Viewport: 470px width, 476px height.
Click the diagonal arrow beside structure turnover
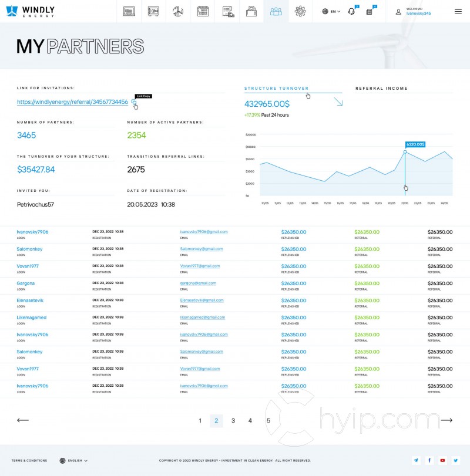click(x=338, y=102)
